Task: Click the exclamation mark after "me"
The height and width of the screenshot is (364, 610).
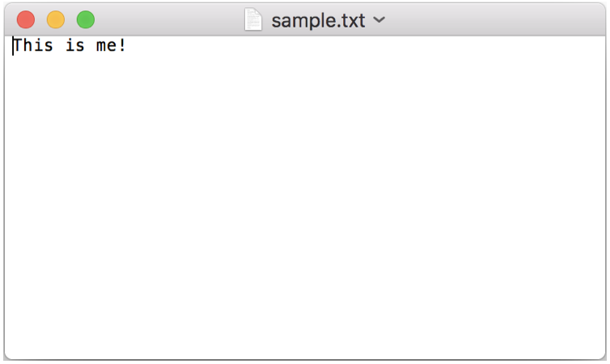Action: pyautogui.click(x=122, y=45)
